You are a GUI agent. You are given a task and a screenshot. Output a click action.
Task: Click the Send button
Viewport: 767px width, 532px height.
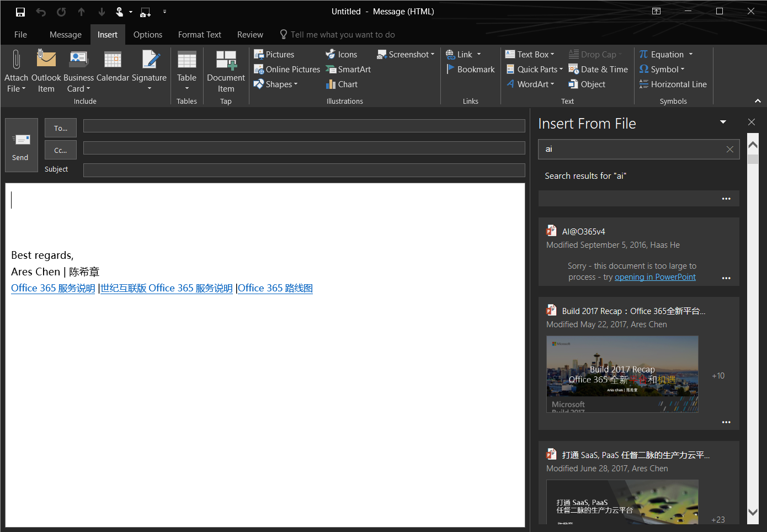pyautogui.click(x=20, y=145)
